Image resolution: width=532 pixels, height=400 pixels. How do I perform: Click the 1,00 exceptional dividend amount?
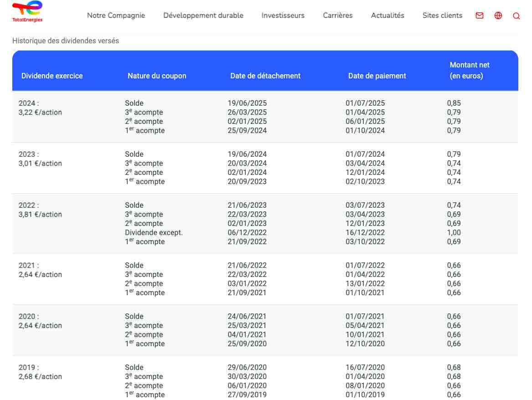click(454, 232)
